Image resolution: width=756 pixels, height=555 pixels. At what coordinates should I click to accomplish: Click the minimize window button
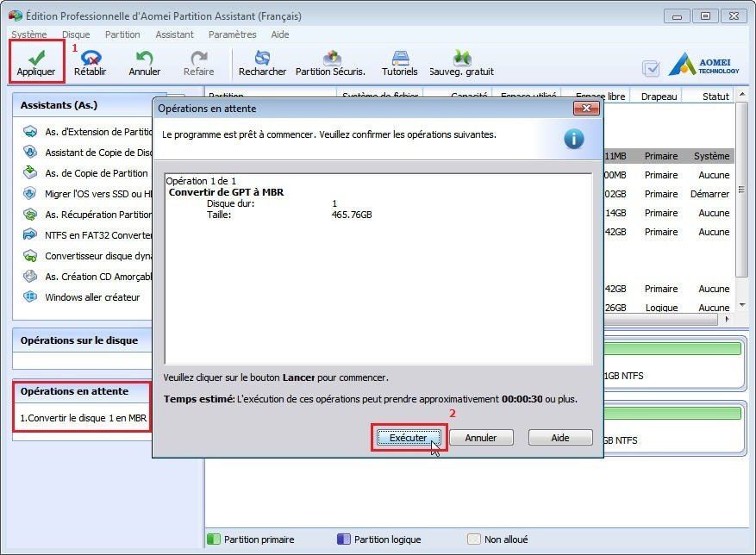(677, 16)
